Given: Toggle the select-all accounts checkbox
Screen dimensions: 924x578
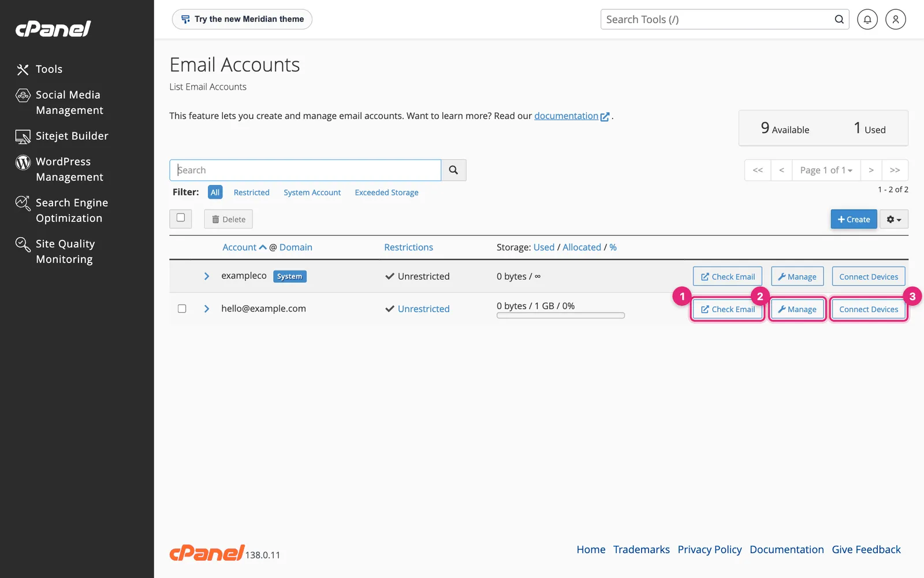Looking at the screenshot, I should 181,218.
